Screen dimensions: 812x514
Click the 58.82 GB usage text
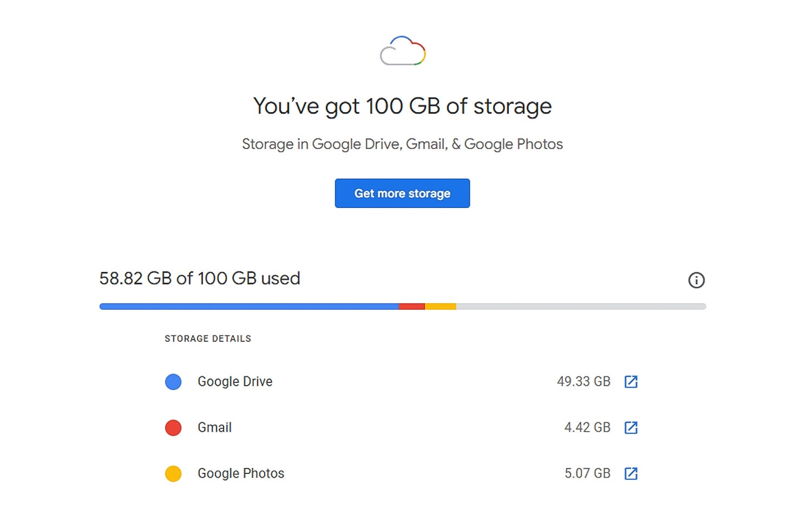point(200,278)
